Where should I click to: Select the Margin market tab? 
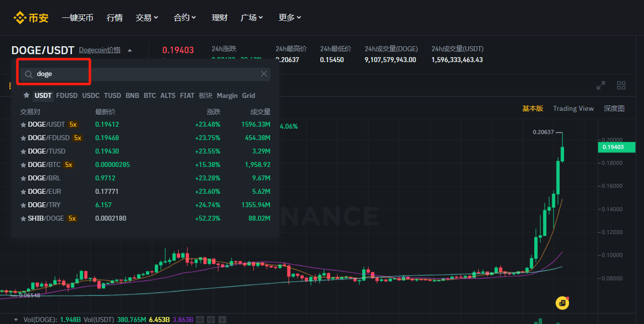[x=227, y=95]
